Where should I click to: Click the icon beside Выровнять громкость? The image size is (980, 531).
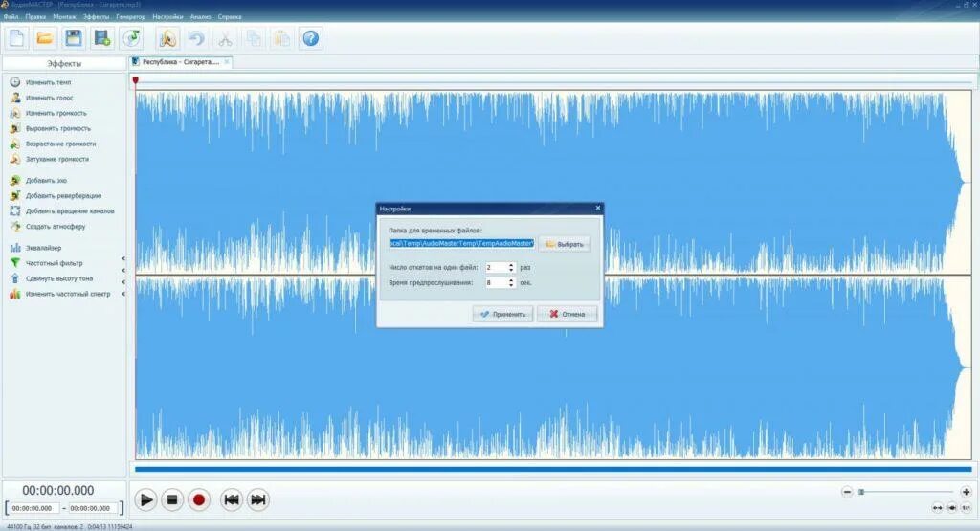(15, 128)
